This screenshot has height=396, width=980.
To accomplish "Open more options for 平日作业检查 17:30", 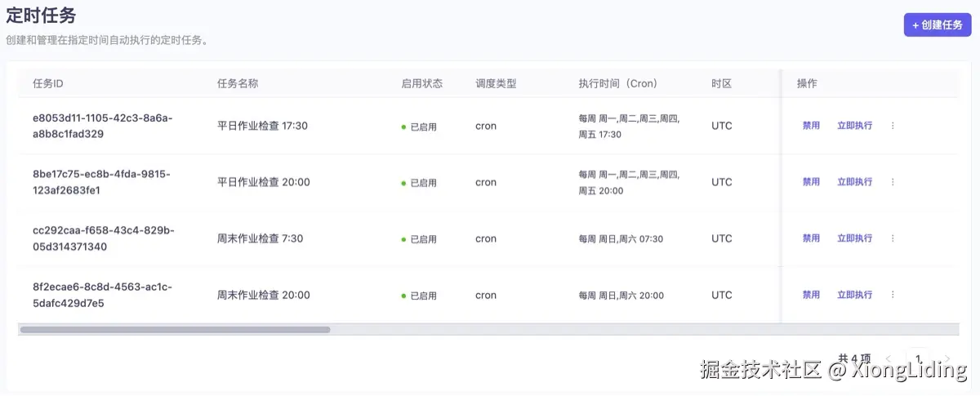I will [x=893, y=126].
